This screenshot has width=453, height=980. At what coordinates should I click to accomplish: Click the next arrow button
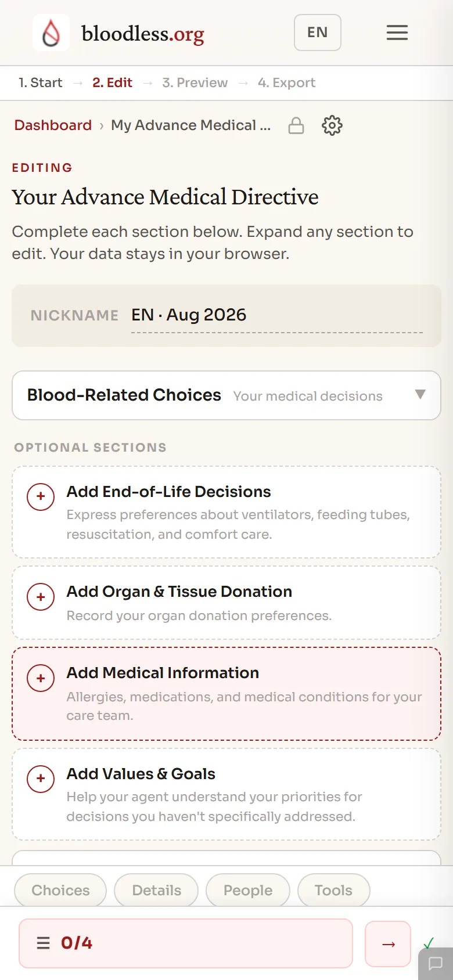[x=388, y=944]
